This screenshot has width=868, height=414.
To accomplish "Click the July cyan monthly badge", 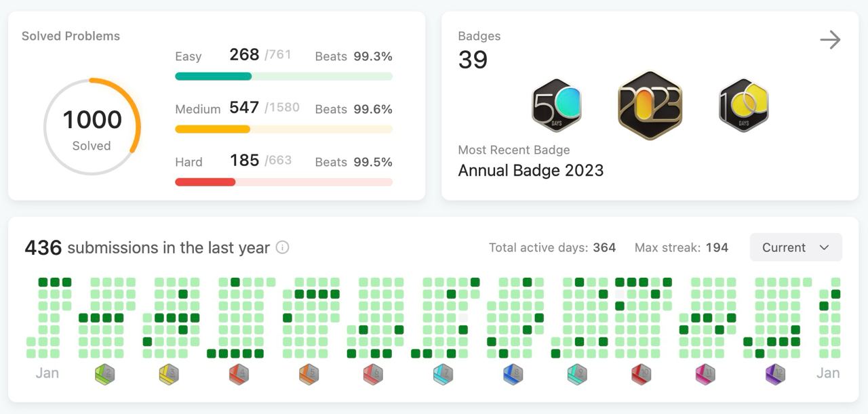I will coord(443,374).
